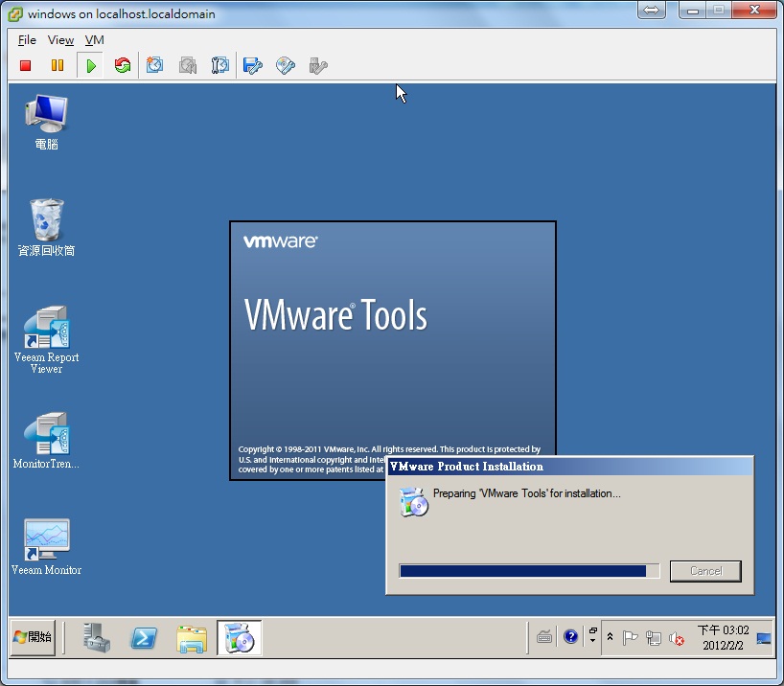Power off the virtual machine

click(25, 65)
